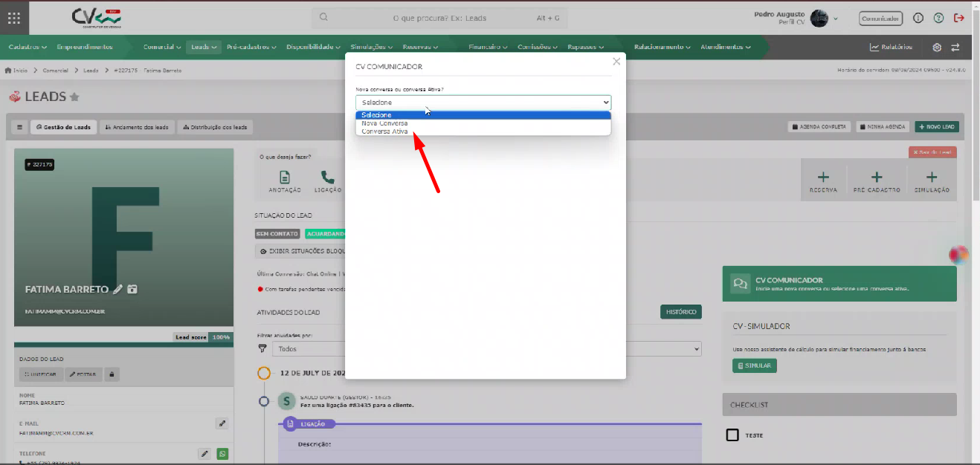Expand the Cadastros menu
This screenshot has width=980, height=465.
tap(28, 47)
